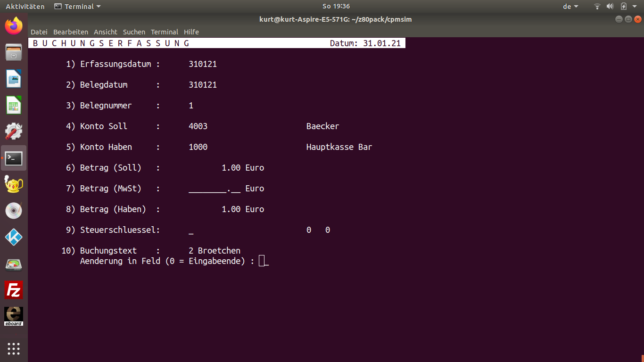The height and width of the screenshot is (362, 644).
Task: Expand the 'de' keyboard layout dropdown
Action: coord(570,6)
